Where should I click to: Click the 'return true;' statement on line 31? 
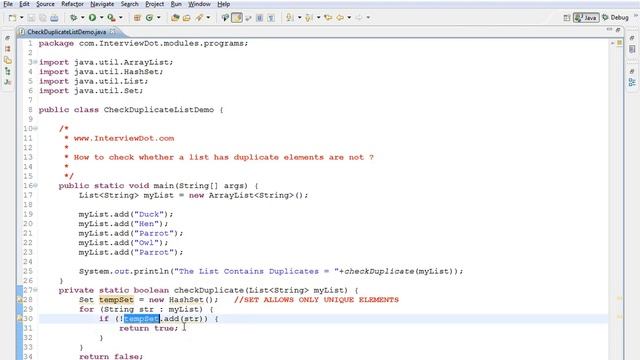149,328
